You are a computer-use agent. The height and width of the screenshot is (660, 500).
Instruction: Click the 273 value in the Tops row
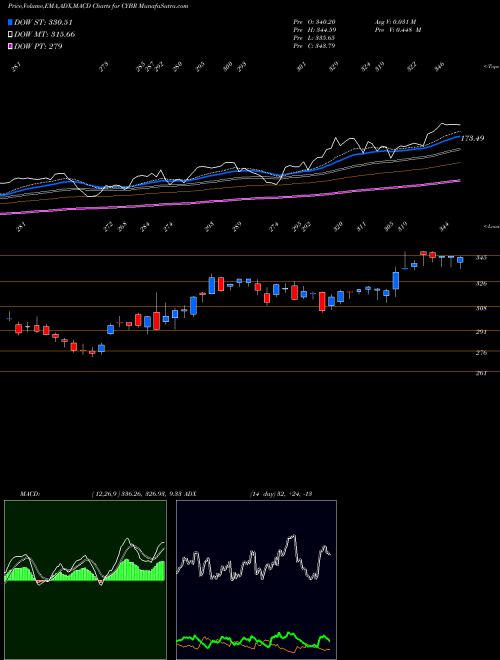coord(104,67)
